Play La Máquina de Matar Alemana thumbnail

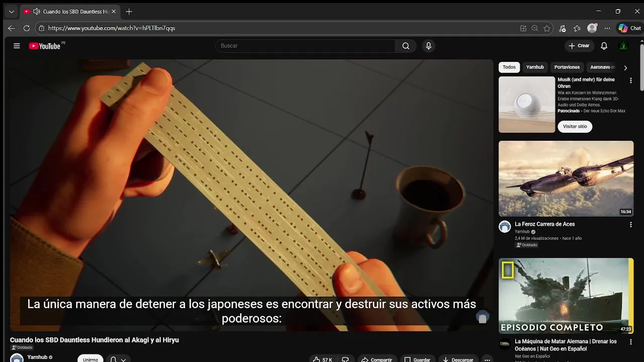[x=566, y=296]
